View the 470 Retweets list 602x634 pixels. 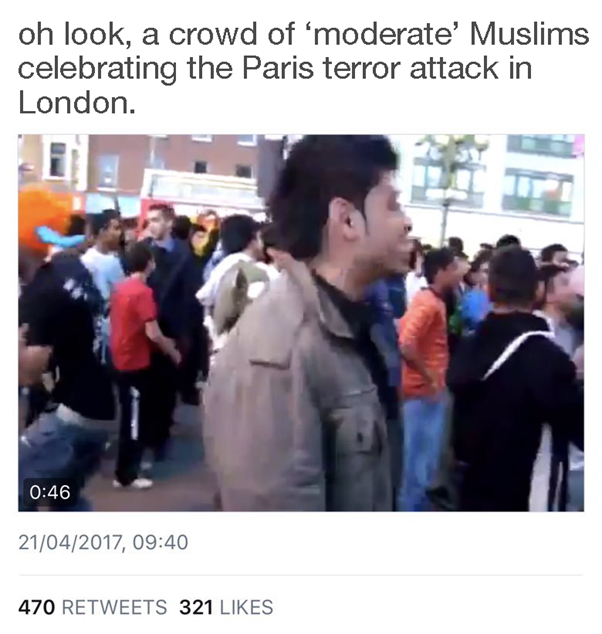point(93,607)
